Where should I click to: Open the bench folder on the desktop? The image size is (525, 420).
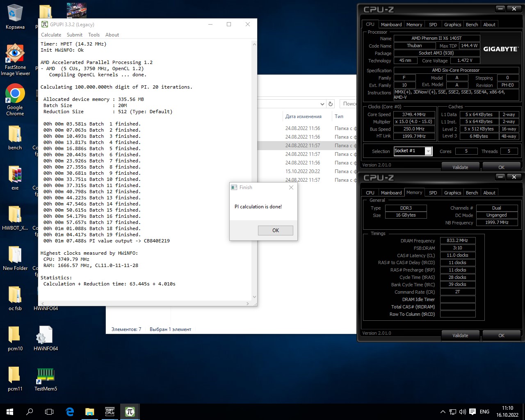click(15, 137)
